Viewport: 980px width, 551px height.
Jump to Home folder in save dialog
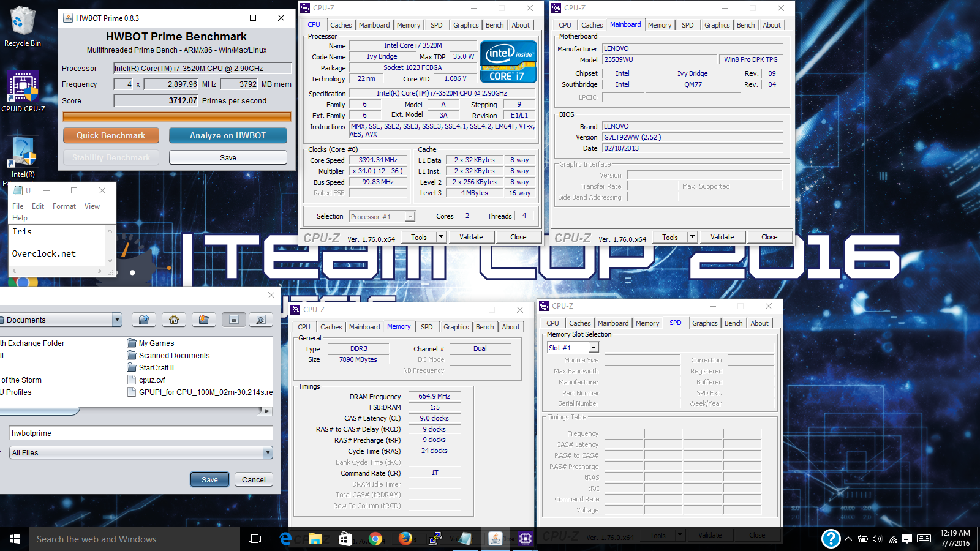[x=174, y=320]
